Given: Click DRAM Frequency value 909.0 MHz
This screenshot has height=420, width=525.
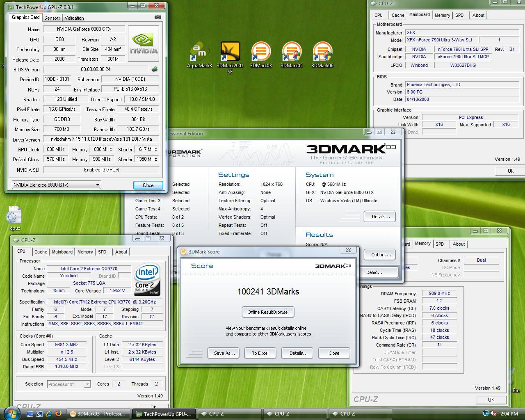Looking at the screenshot, I should click(x=439, y=294).
